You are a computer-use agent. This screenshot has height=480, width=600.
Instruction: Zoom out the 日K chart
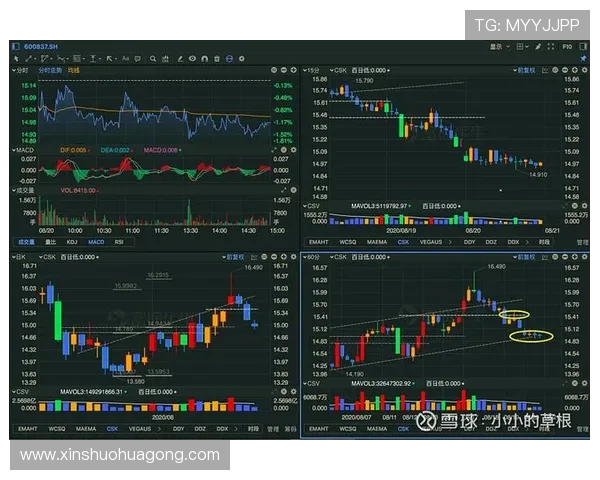tap(274, 257)
